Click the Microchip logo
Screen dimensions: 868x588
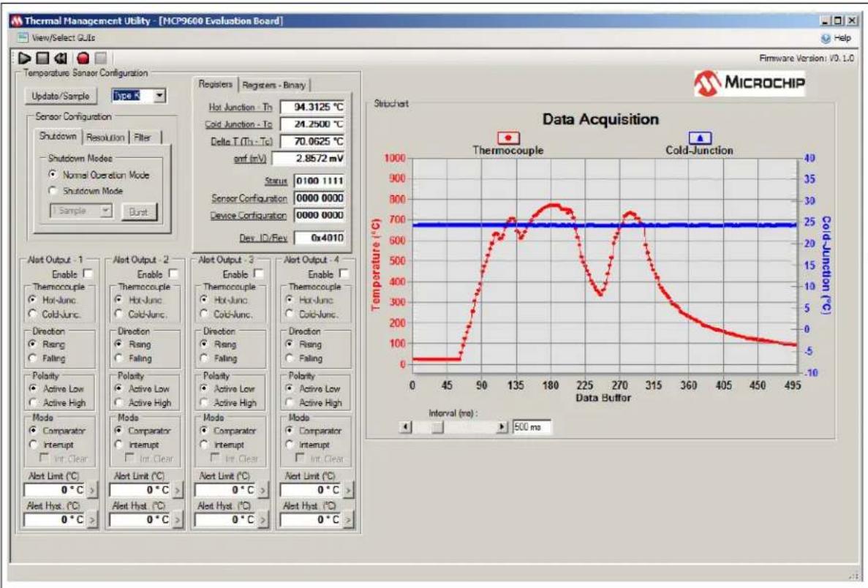(750, 83)
